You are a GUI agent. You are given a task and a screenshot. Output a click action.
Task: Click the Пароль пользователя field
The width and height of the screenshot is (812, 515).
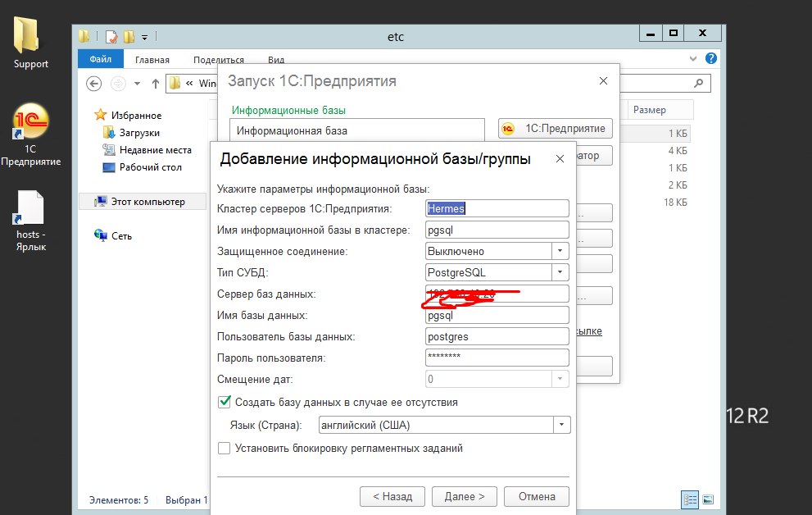coord(497,358)
